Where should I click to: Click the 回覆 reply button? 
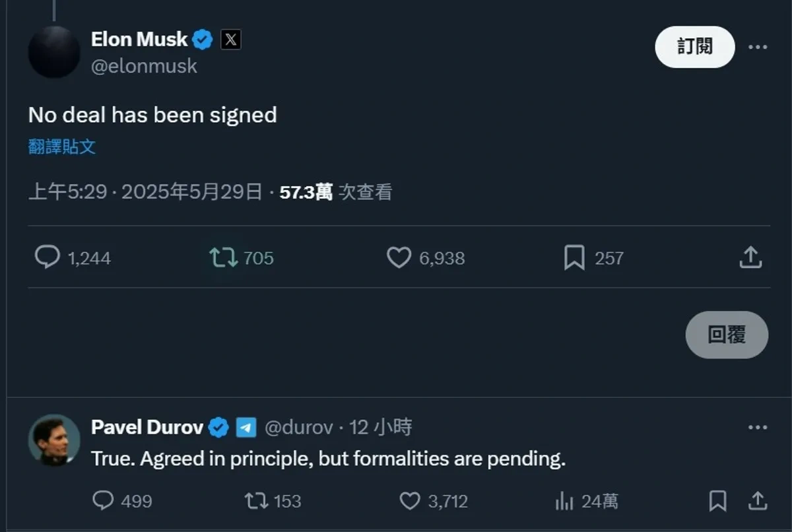(727, 335)
